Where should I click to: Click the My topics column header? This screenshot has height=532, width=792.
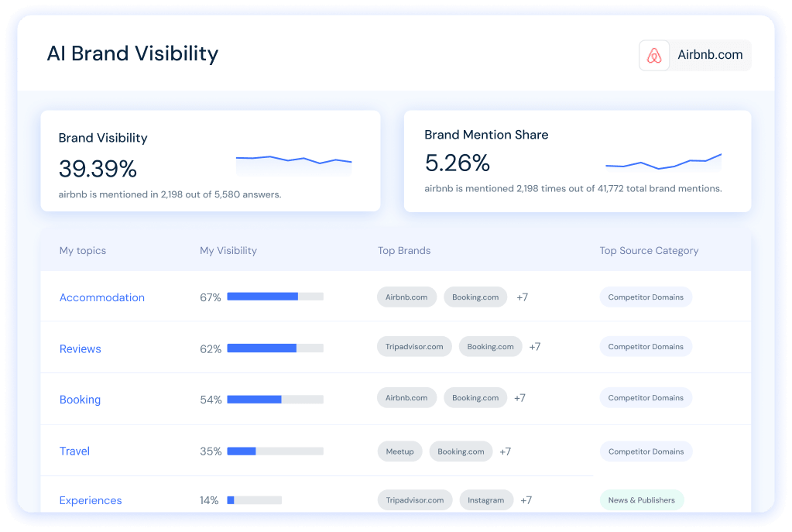[x=83, y=251]
